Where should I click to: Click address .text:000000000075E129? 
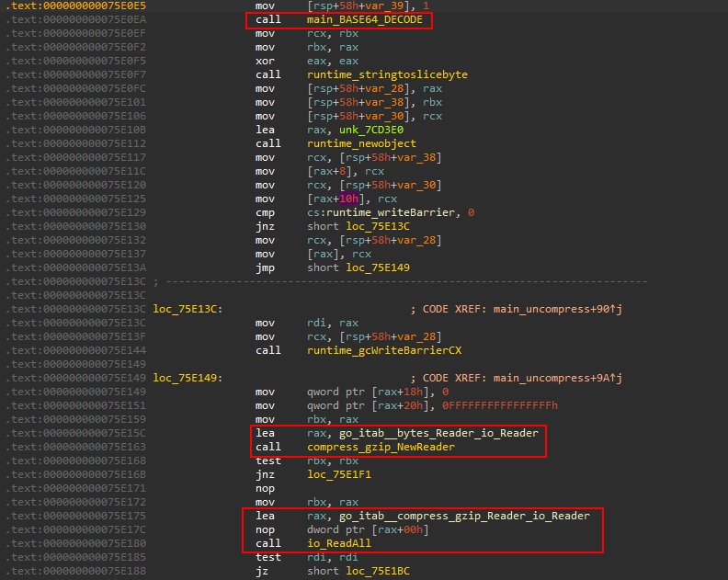click(x=75, y=212)
